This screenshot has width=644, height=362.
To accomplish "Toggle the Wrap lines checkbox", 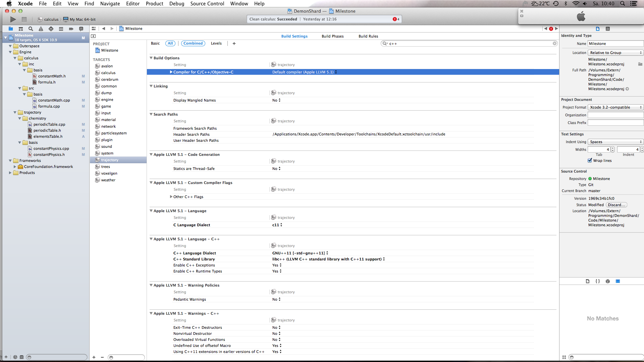I will (590, 161).
